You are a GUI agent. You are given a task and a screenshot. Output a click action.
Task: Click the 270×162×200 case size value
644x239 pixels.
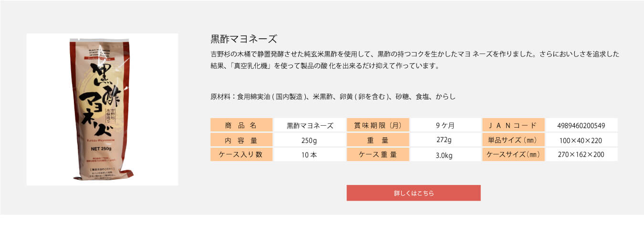click(581, 155)
